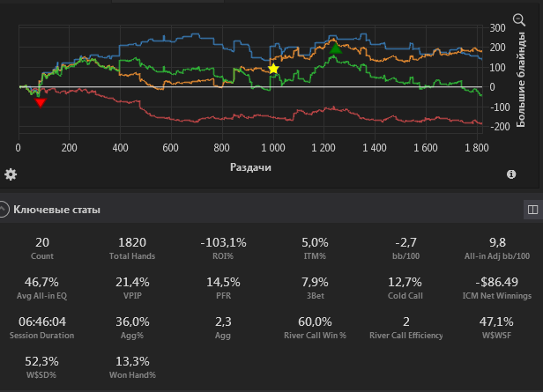
Task: Click the ROI% value -103,1%
Action: pyautogui.click(x=223, y=242)
